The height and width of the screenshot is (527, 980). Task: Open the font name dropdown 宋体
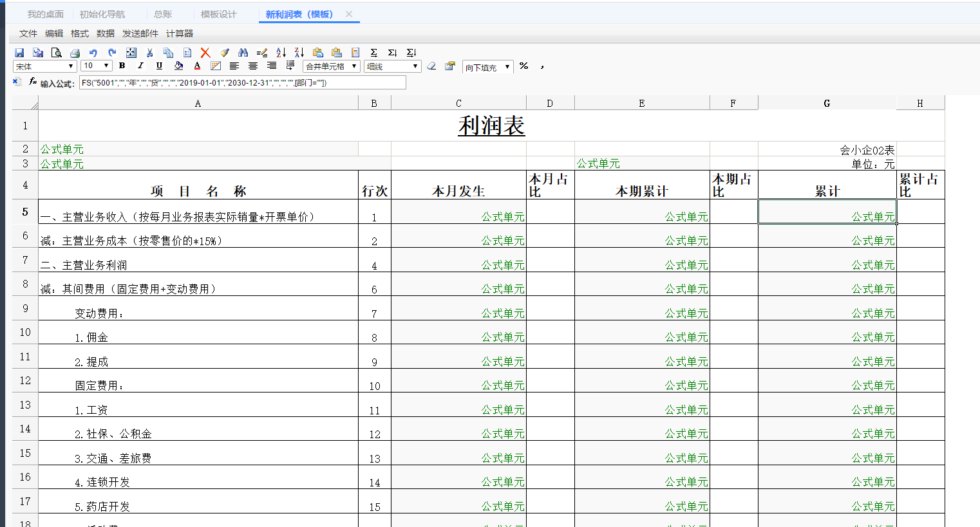44,66
